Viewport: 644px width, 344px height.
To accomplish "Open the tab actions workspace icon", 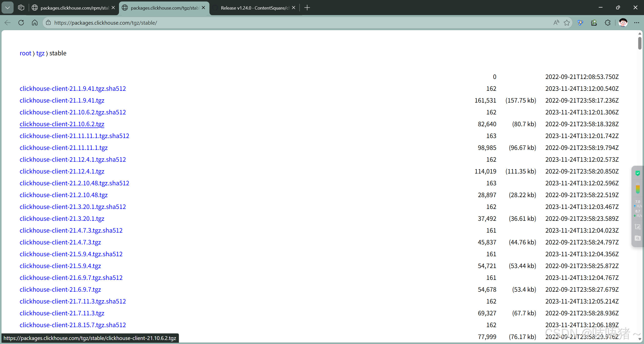I will [21, 8].
